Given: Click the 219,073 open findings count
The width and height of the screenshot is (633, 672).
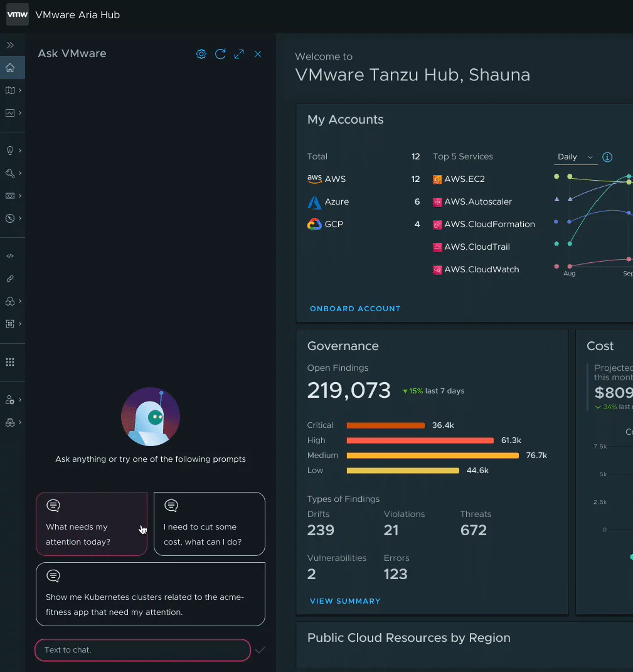Looking at the screenshot, I should click(x=349, y=390).
